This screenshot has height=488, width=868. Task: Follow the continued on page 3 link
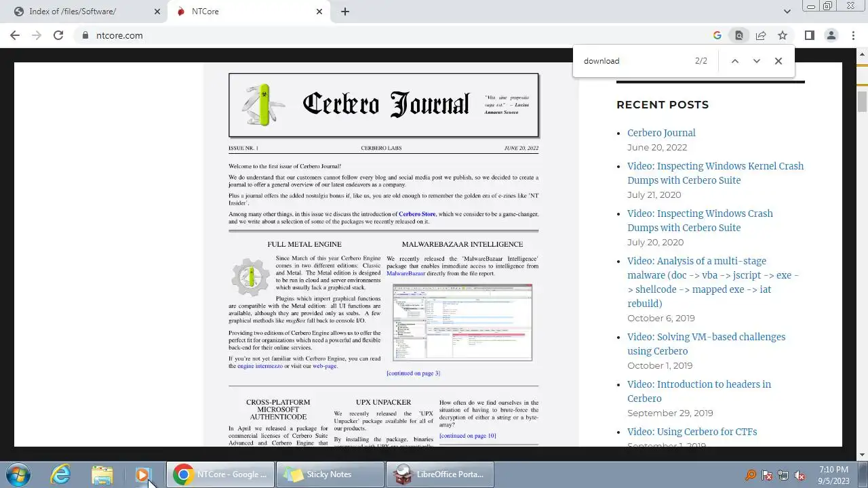coord(413,373)
